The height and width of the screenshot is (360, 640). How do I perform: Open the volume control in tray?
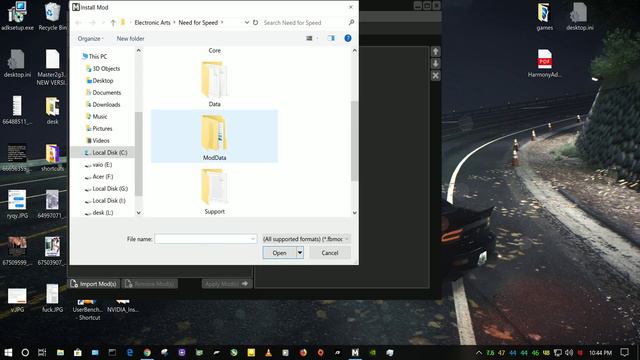569,352
